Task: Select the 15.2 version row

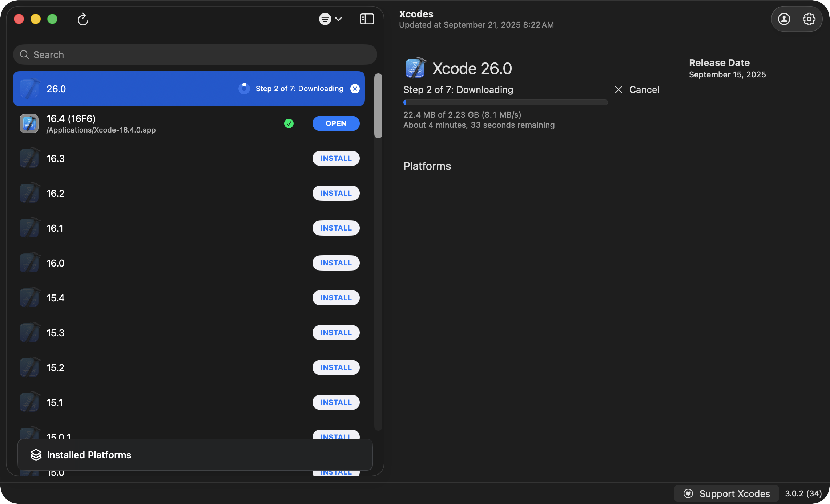Action: [55, 368]
